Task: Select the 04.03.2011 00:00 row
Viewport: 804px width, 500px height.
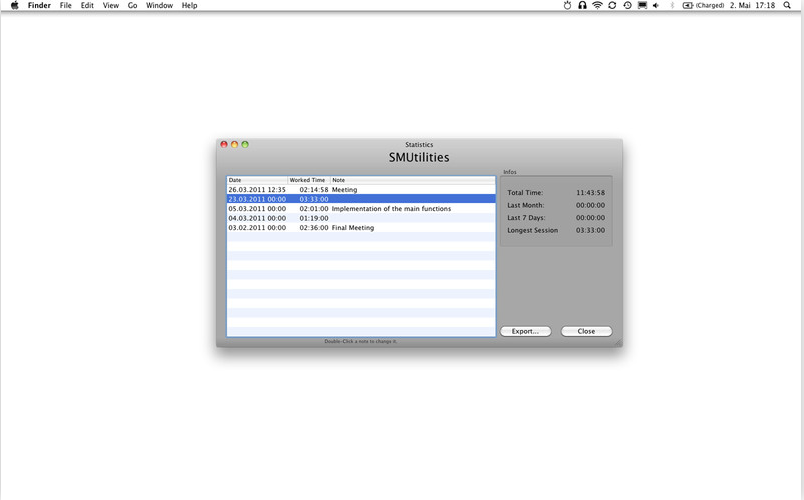Action: pyautogui.click(x=361, y=218)
